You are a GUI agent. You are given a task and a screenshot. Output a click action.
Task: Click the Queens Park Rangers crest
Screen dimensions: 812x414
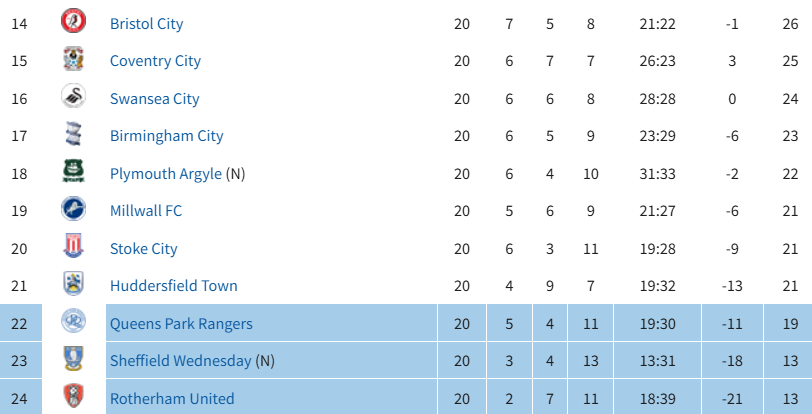(x=74, y=321)
